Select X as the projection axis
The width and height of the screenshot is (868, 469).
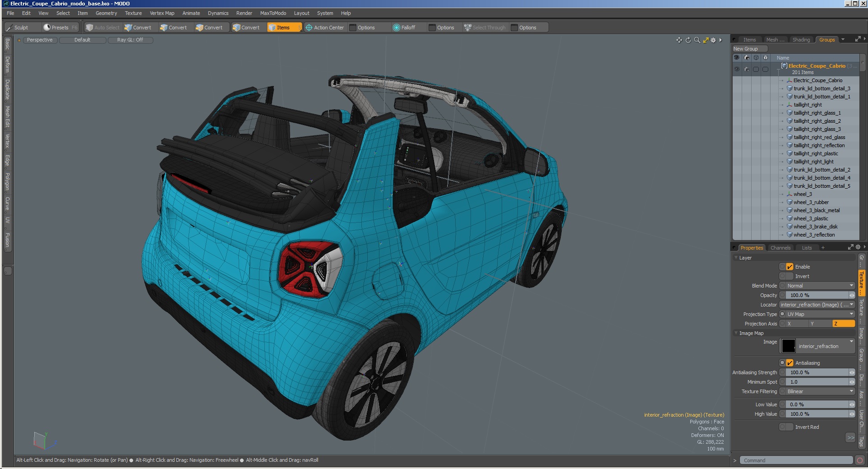coord(797,324)
